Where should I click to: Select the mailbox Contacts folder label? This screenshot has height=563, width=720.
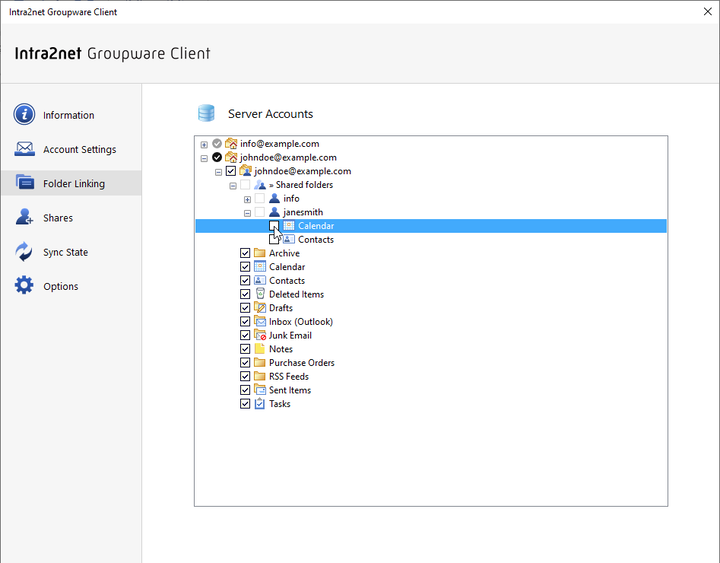tap(287, 281)
